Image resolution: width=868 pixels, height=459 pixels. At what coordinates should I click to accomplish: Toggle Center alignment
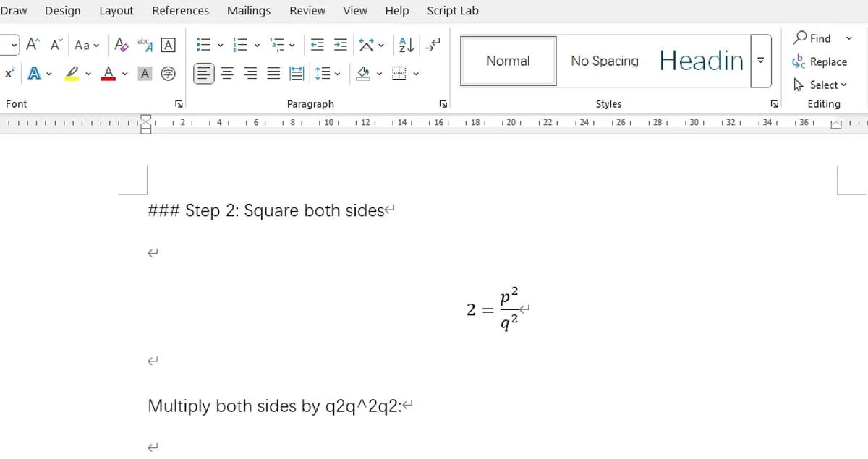(x=226, y=73)
